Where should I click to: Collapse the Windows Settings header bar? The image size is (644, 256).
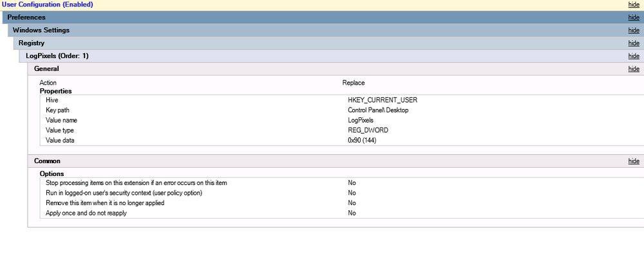tap(326, 30)
